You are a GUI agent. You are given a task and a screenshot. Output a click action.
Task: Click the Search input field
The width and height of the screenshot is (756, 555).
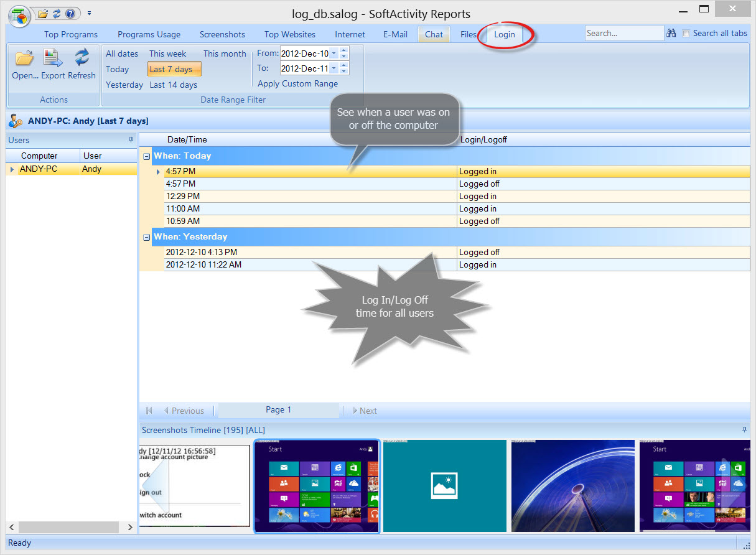(x=624, y=34)
